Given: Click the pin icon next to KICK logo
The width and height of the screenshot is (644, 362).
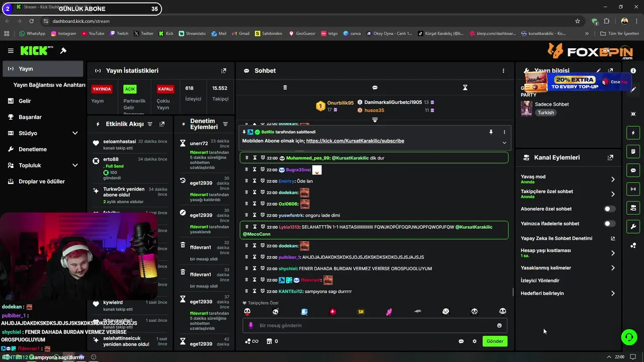Looking at the screenshot, I should tap(63, 51).
